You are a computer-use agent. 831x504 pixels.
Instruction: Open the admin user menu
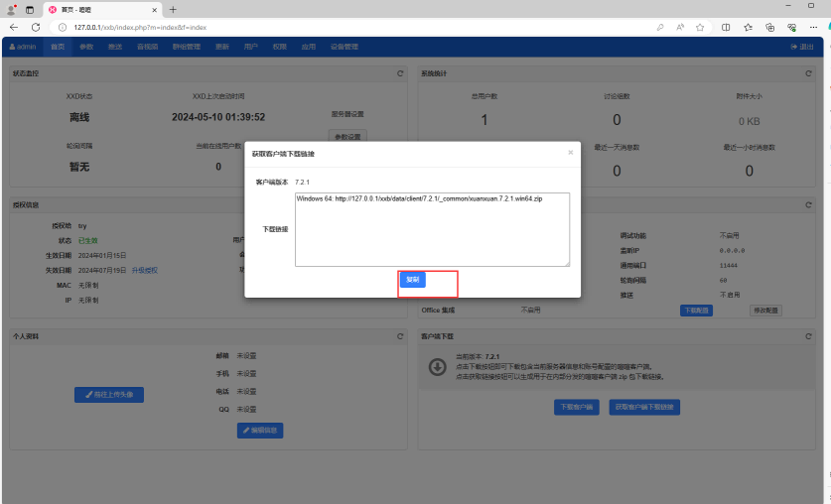coord(23,47)
